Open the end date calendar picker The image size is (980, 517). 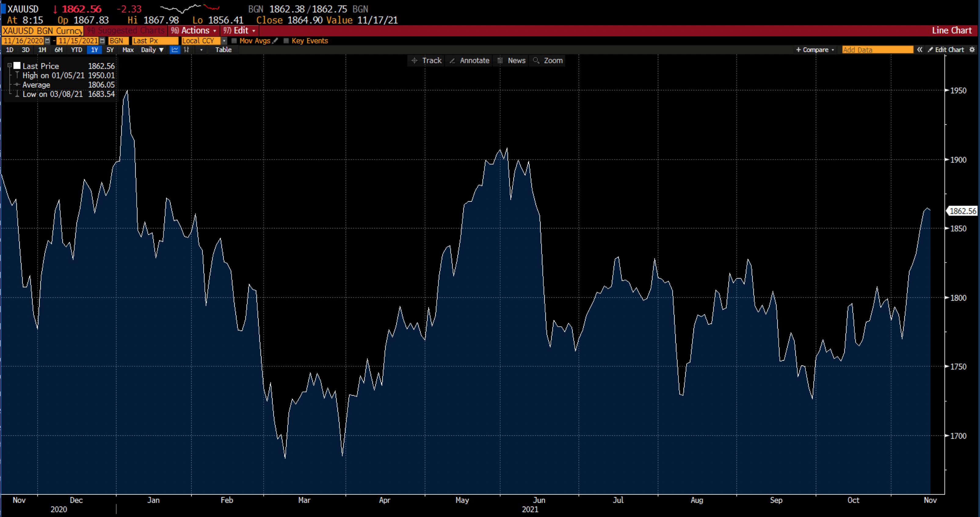[x=102, y=41]
